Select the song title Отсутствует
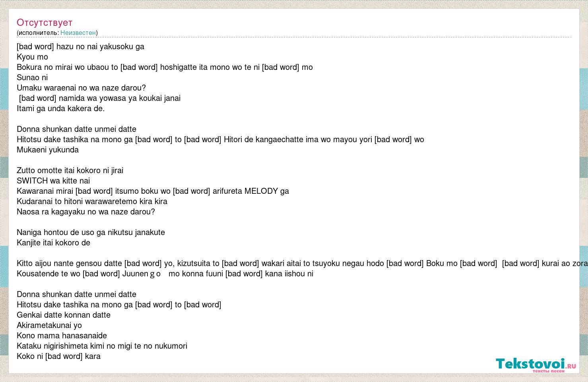 45,23
